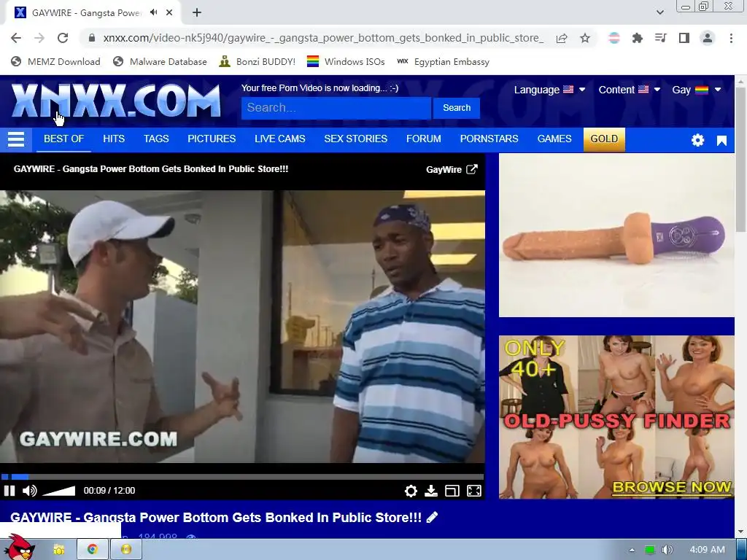Expand the Language dropdown

(549, 90)
